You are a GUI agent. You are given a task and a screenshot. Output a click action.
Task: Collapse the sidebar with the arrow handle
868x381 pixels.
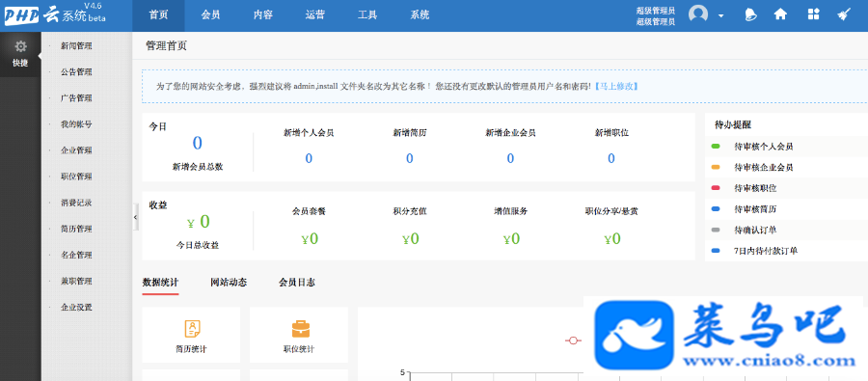pyautogui.click(x=136, y=218)
